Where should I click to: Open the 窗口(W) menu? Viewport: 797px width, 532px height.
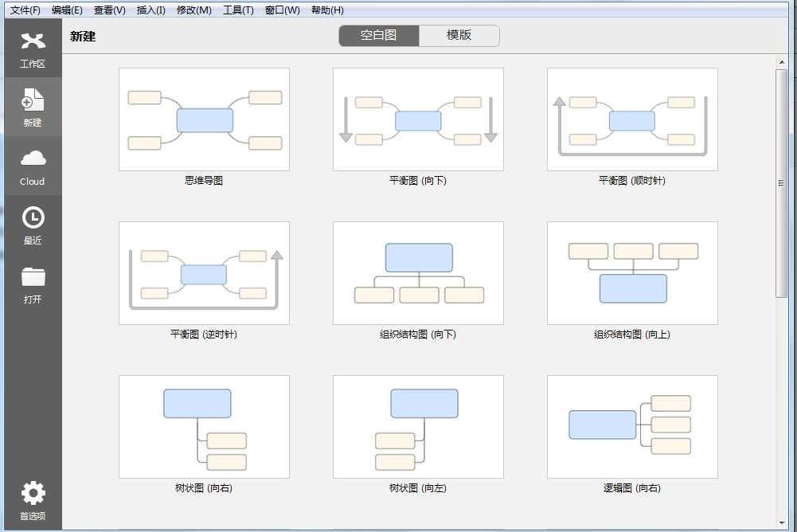[x=283, y=10]
